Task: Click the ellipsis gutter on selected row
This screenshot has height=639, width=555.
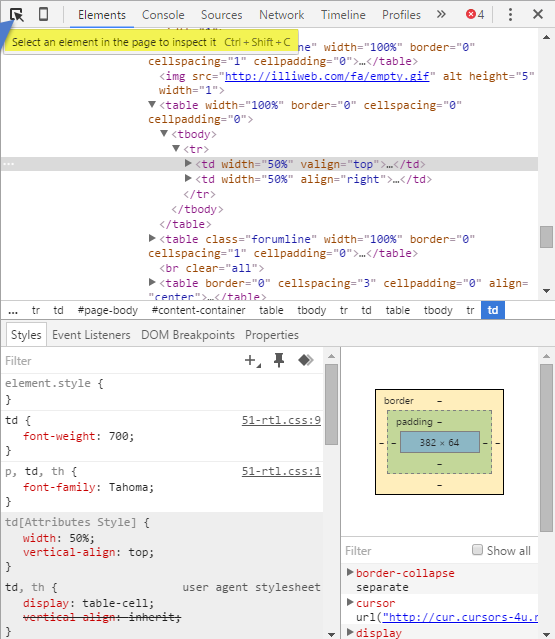Action: pos(9,164)
